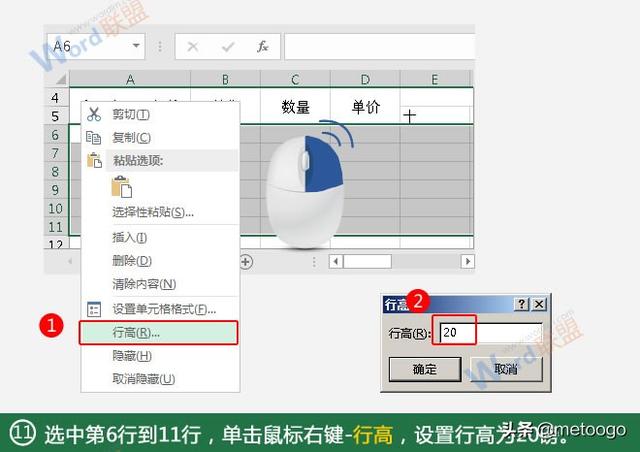Choose 取消隐藏(U) from context menu
The width and height of the screenshot is (640, 452).
(160, 379)
